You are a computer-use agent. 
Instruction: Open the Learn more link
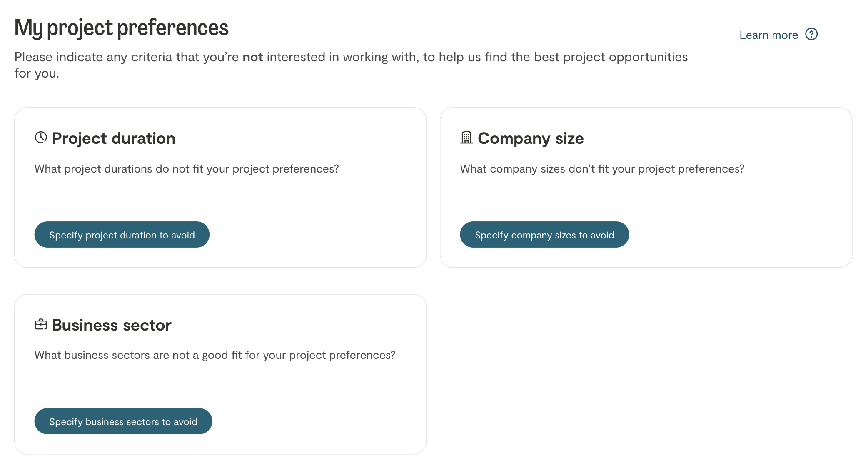tap(768, 35)
